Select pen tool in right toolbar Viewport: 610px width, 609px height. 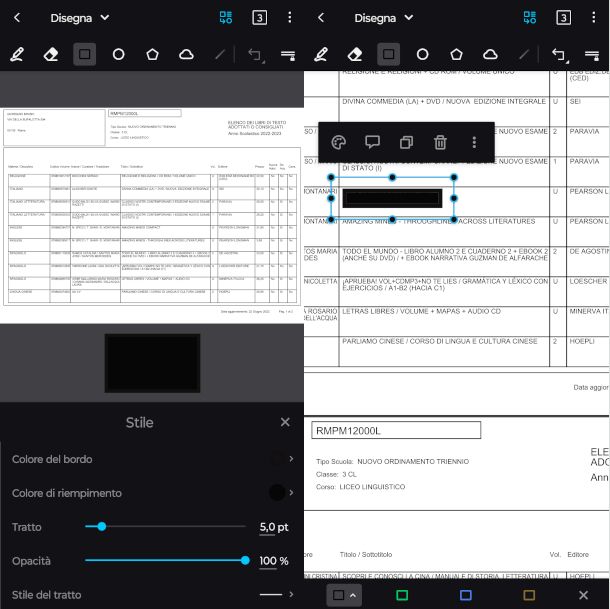click(321, 54)
